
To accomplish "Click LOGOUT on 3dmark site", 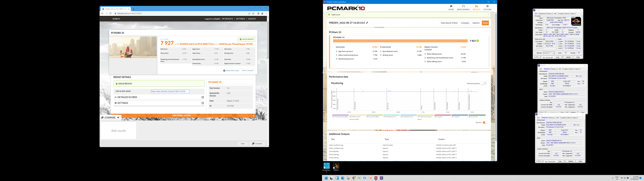I will [x=252, y=19].
